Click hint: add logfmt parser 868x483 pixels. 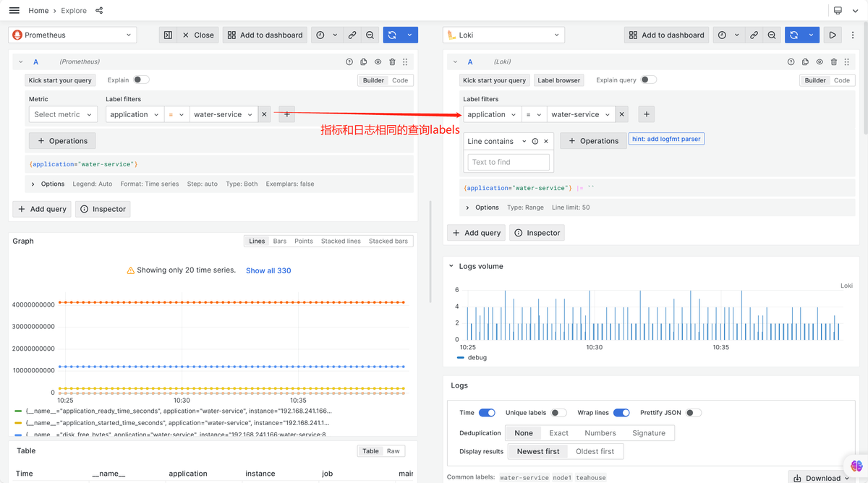[x=666, y=138]
